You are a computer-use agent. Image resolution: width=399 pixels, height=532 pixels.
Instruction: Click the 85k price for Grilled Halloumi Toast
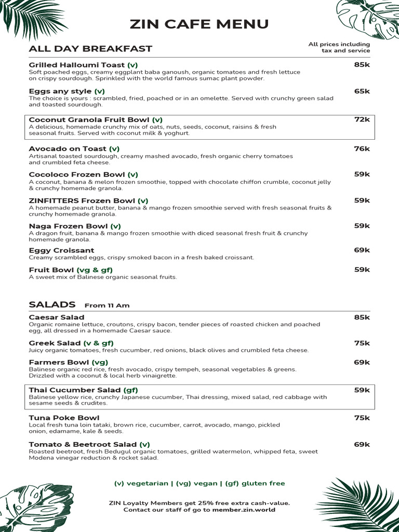(x=362, y=65)
